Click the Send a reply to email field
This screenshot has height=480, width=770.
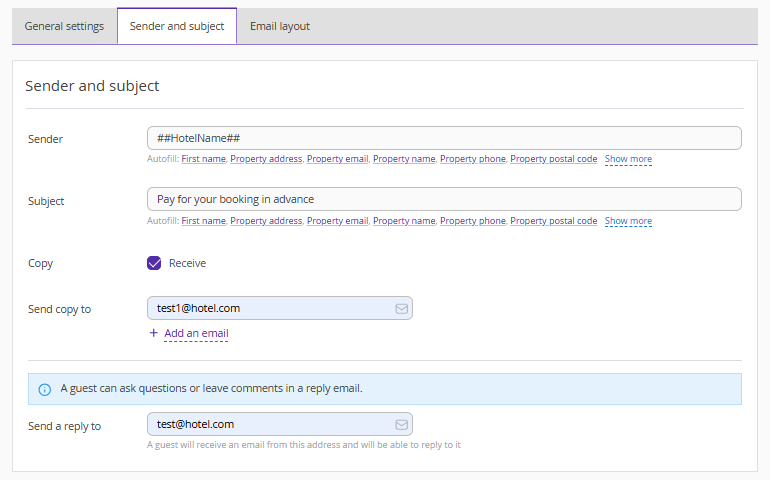click(270, 425)
